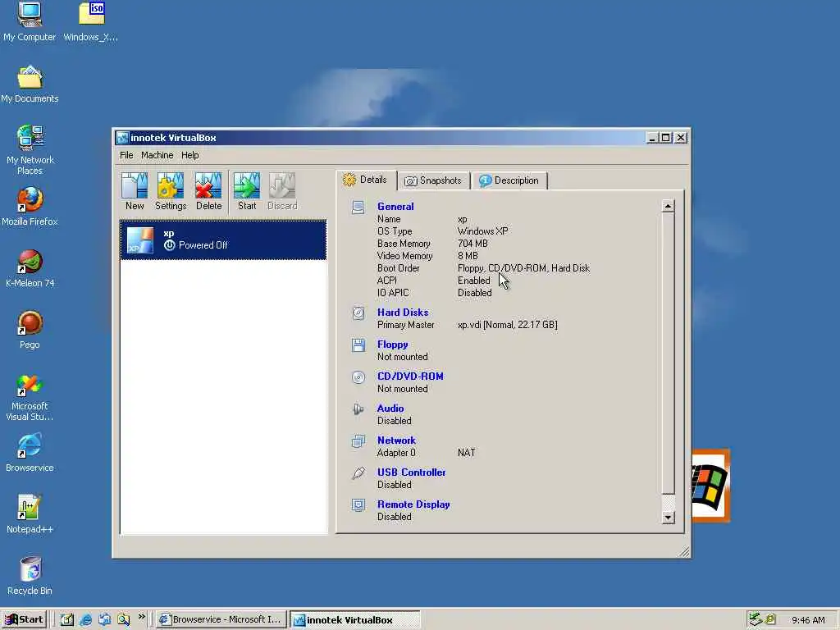Select the My Documents desktop icon
The height and width of the screenshot is (630, 840).
click(30, 84)
